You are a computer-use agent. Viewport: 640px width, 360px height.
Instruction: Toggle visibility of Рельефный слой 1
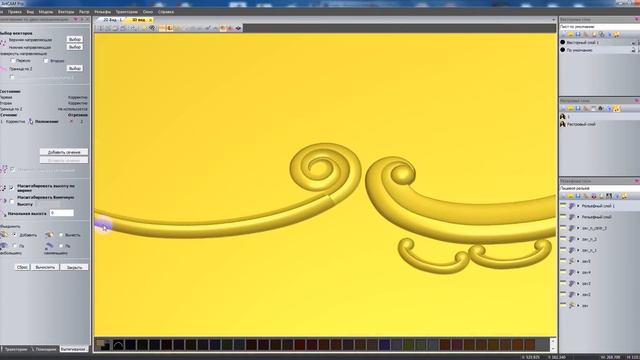(563, 206)
